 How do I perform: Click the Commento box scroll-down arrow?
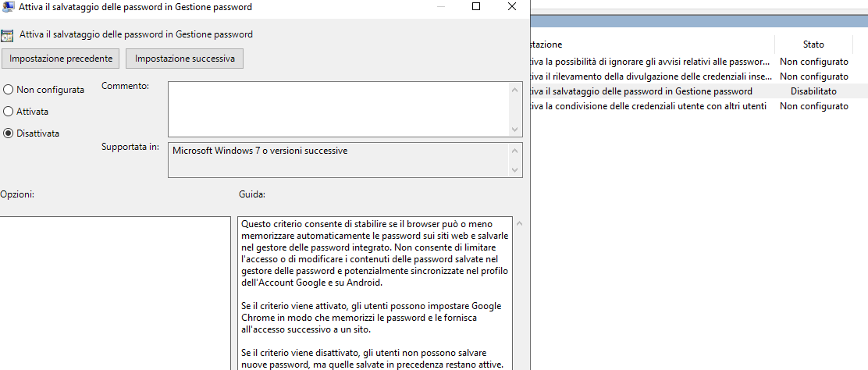tap(515, 130)
